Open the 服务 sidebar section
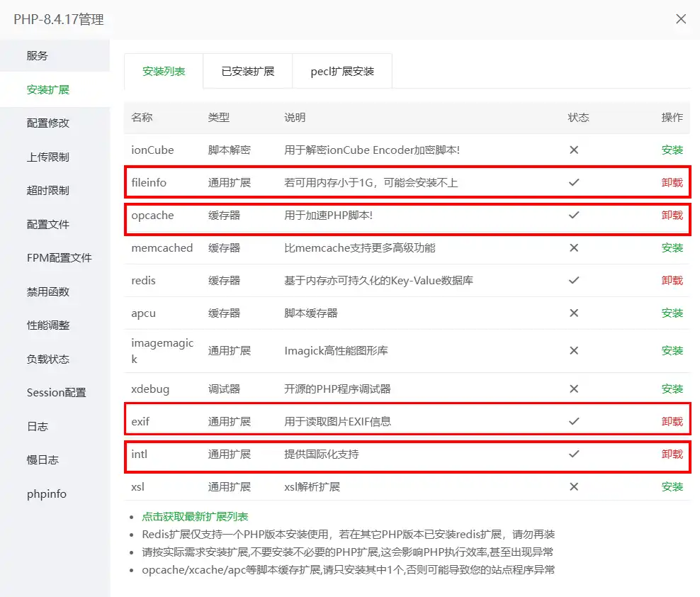Screen dimensions: 700x597 38,56
